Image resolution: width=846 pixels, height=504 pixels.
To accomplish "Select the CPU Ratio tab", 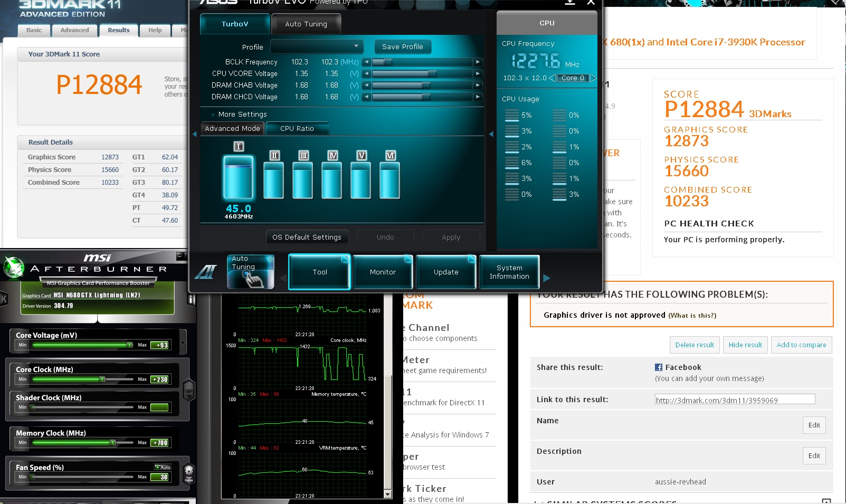I will point(297,128).
